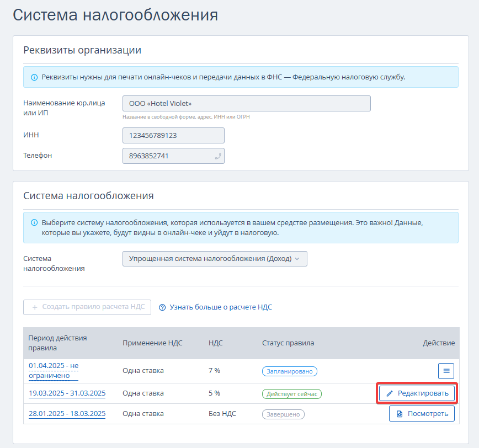Open the hamburger menu for the 01.04.2025 rule

[x=446, y=371]
